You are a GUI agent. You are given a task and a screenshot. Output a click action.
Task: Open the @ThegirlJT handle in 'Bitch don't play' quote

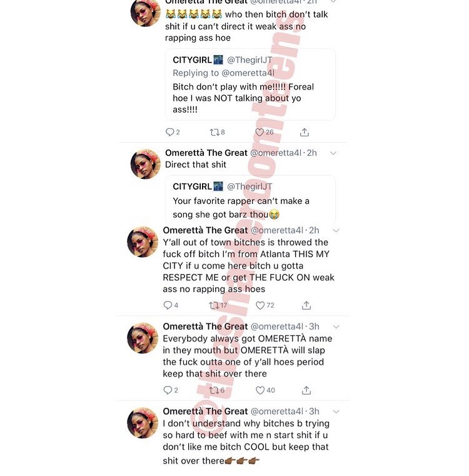(250, 60)
